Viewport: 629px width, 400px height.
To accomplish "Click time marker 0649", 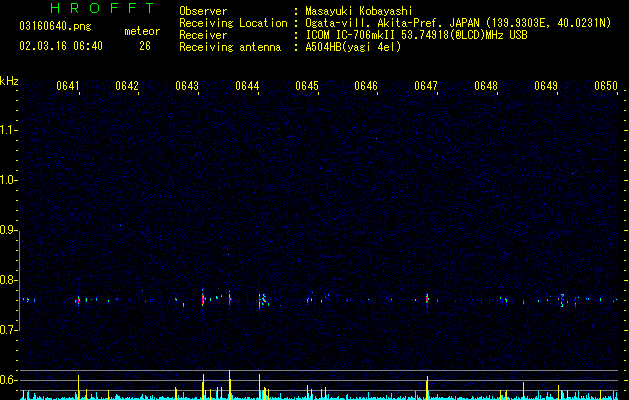I will pos(546,86).
